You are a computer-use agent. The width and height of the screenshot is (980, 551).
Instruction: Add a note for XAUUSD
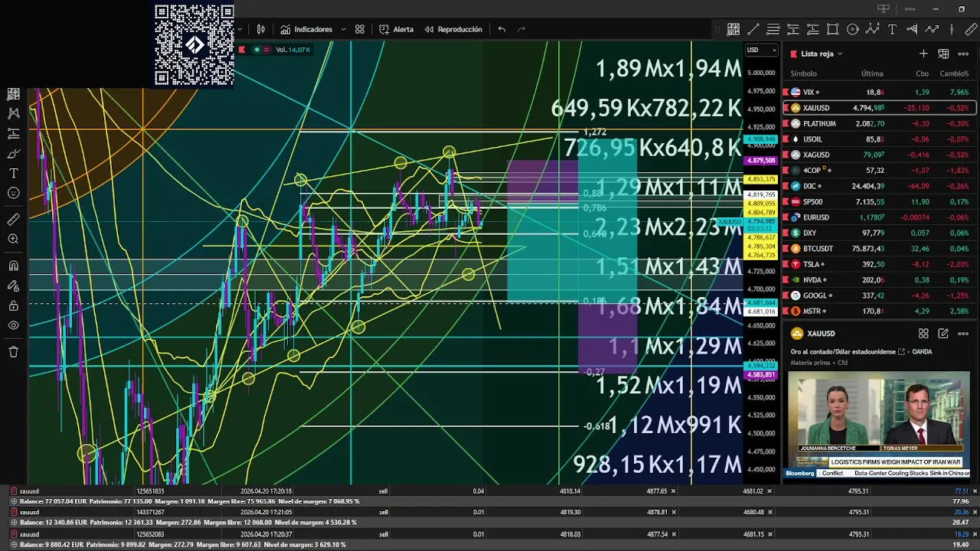pos(943,334)
